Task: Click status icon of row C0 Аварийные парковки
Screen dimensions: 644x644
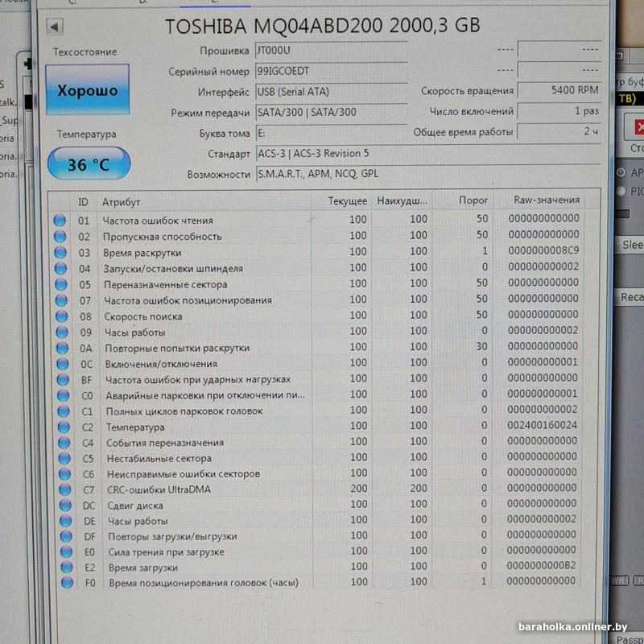Action: pos(64,395)
